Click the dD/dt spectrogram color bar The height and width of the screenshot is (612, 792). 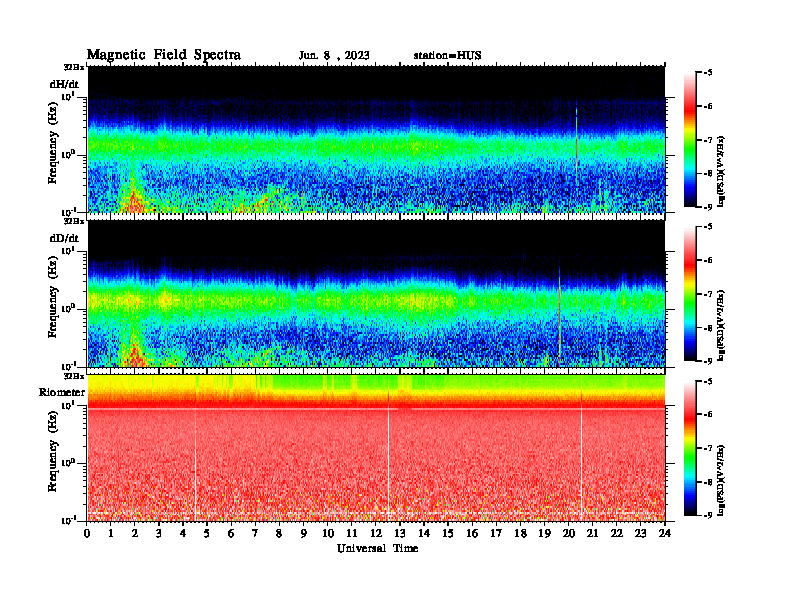click(690, 294)
